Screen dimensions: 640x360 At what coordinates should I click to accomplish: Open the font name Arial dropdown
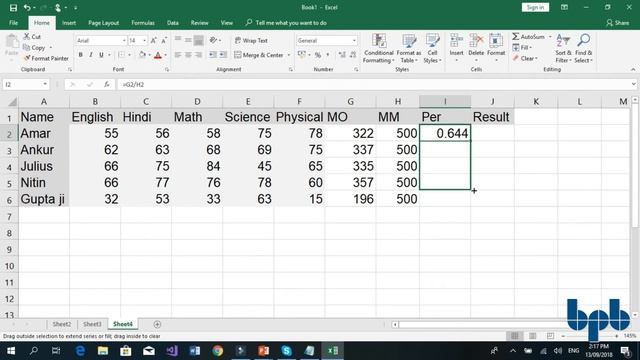click(x=124, y=40)
